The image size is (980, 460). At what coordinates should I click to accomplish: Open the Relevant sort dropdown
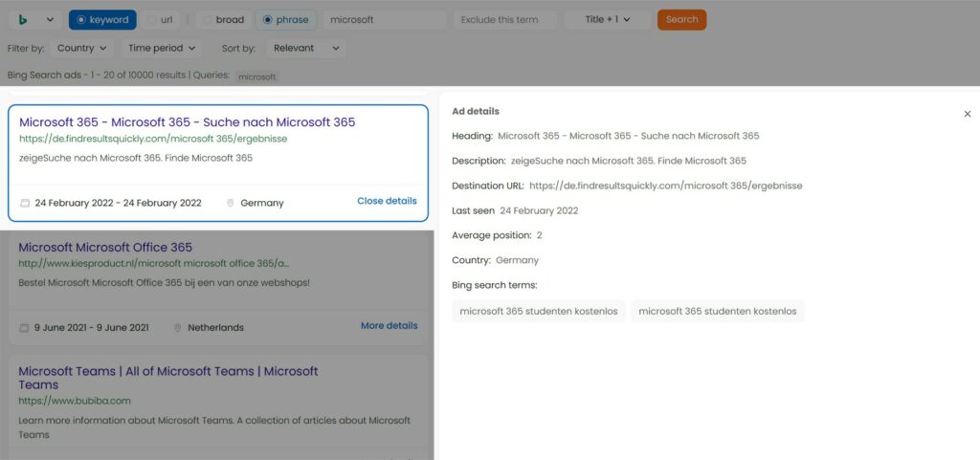point(306,48)
